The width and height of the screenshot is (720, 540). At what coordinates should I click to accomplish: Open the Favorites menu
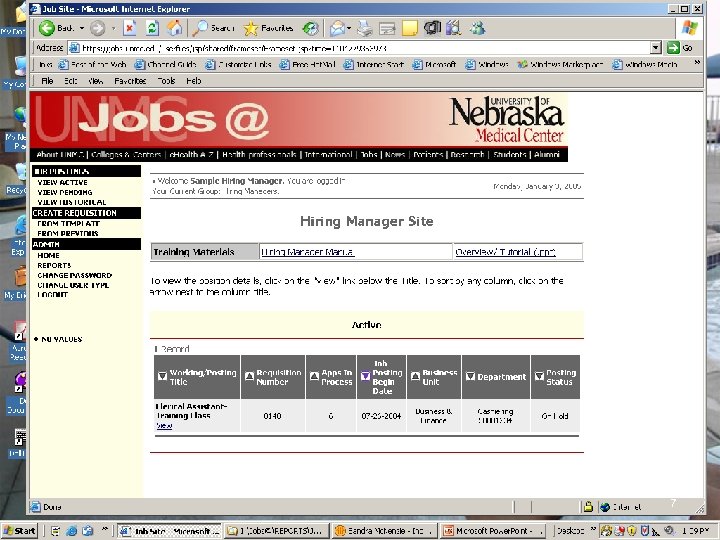click(x=130, y=81)
